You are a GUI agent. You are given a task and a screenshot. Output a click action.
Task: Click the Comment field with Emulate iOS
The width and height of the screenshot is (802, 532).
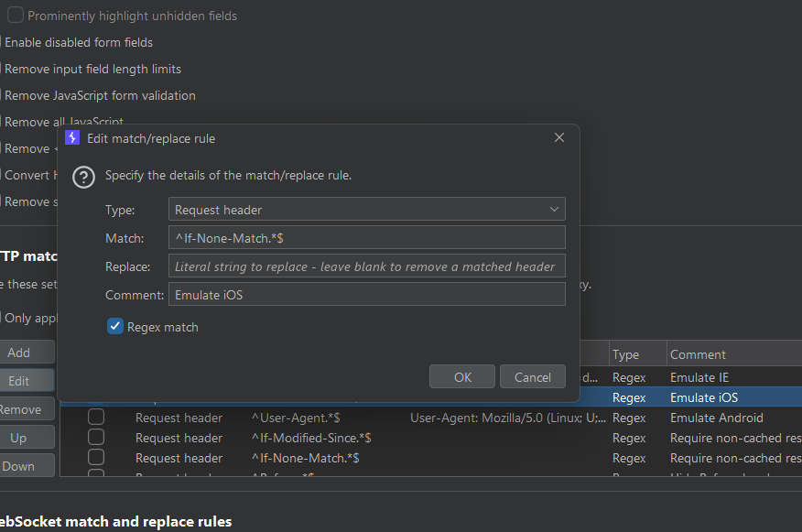(x=367, y=295)
